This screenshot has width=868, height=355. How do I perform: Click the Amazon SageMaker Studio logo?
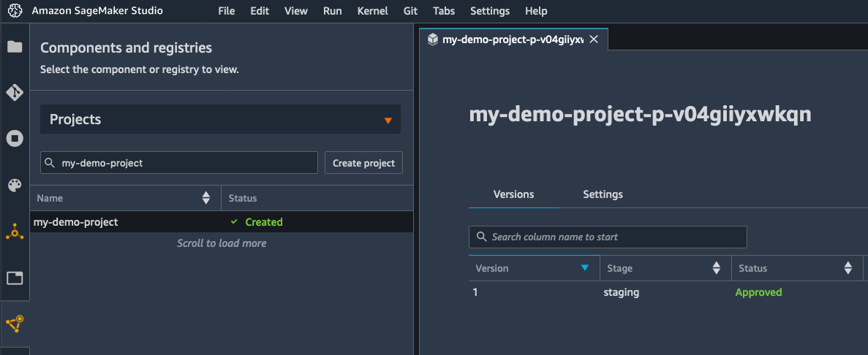click(15, 11)
